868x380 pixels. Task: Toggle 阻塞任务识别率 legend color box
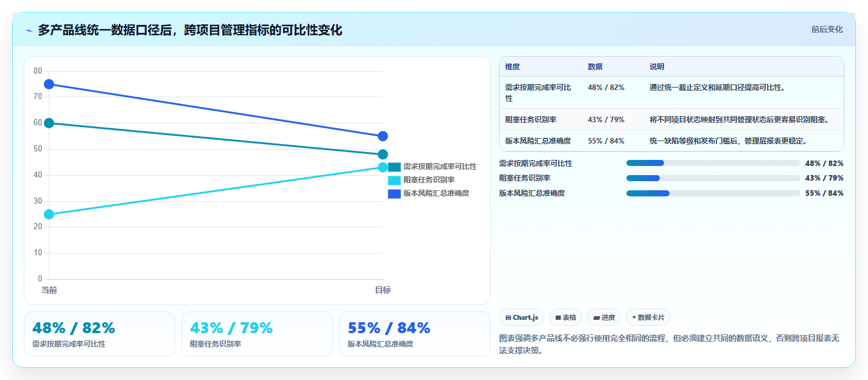(394, 180)
